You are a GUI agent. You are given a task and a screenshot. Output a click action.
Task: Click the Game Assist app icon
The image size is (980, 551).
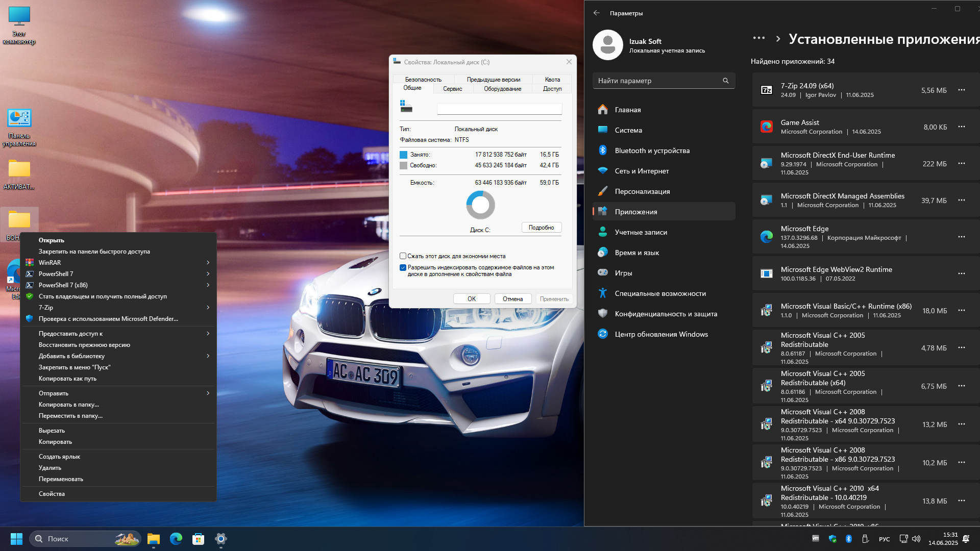pyautogui.click(x=767, y=127)
